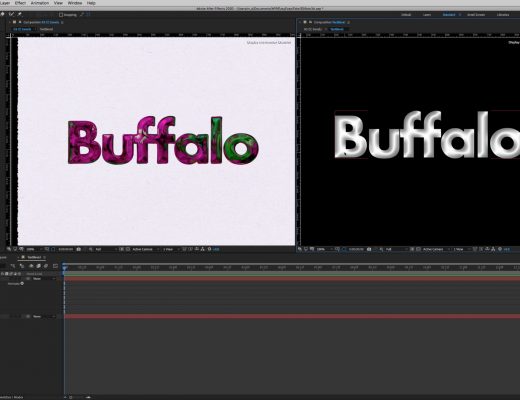
Task: Select the Learn workspace
Action: pos(427,15)
